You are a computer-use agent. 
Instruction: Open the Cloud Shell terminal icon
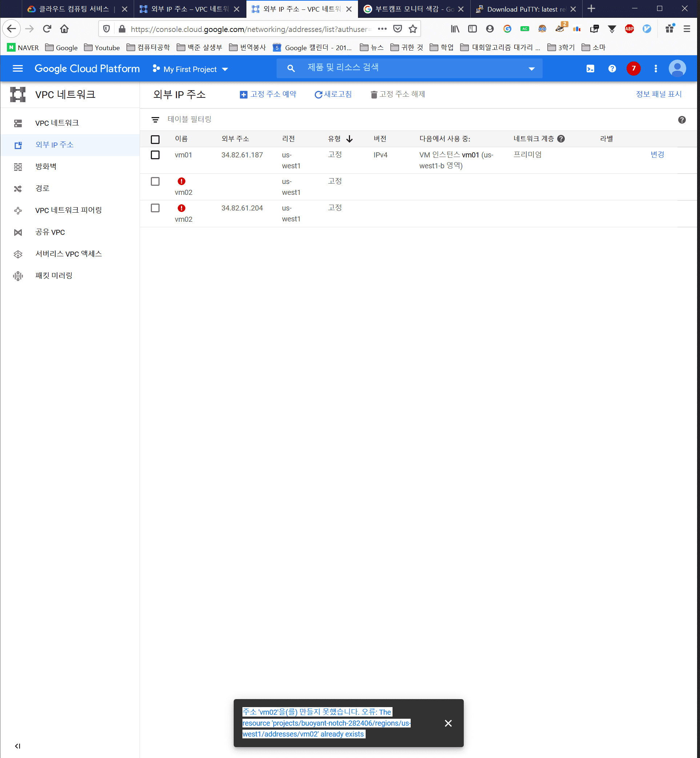point(590,69)
